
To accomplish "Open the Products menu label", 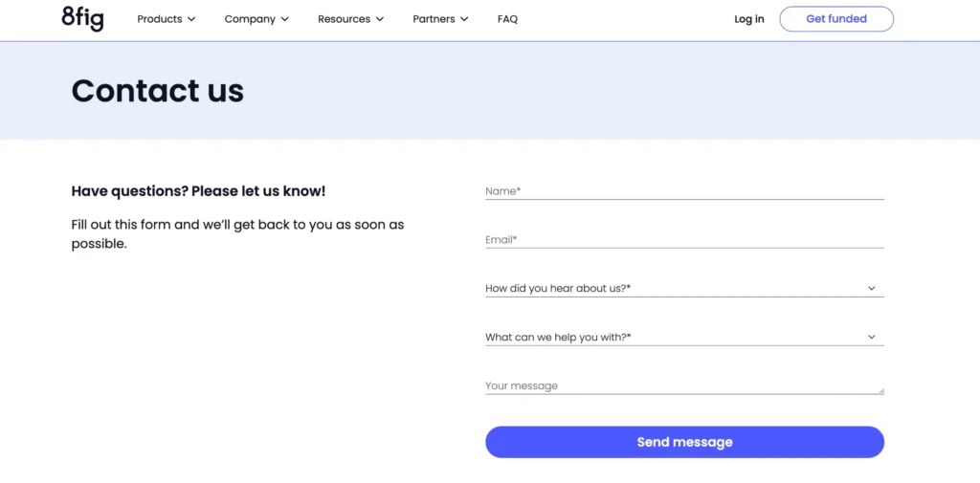I will coord(159,19).
